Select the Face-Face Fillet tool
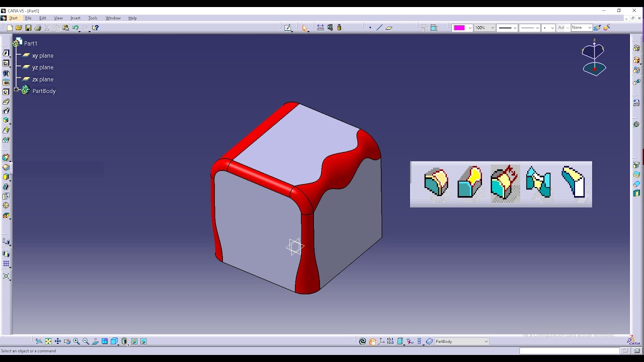The image size is (644, 362). (538, 183)
